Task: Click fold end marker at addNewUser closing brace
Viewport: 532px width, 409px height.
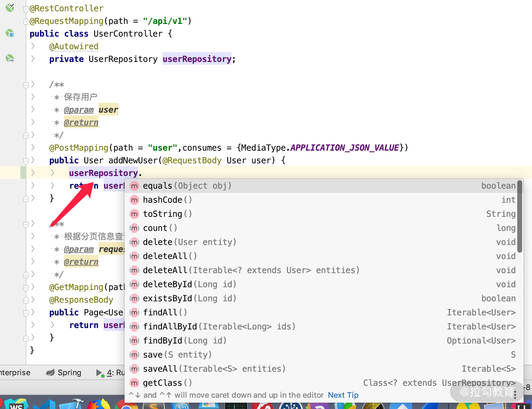Action: tap(26, 199)
